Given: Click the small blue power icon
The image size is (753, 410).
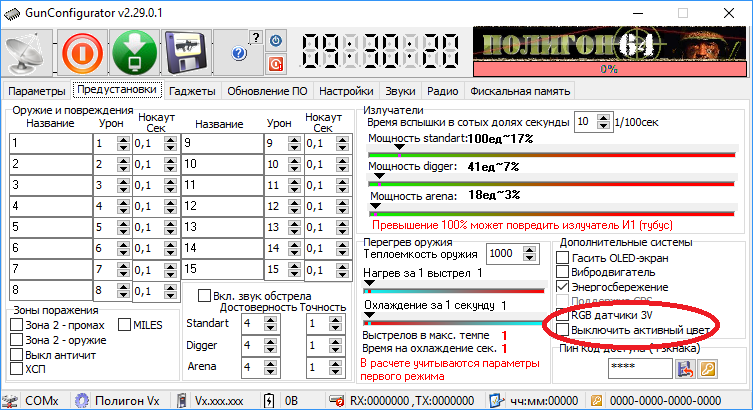Looking at the screenshot, I should coord(275,40).
